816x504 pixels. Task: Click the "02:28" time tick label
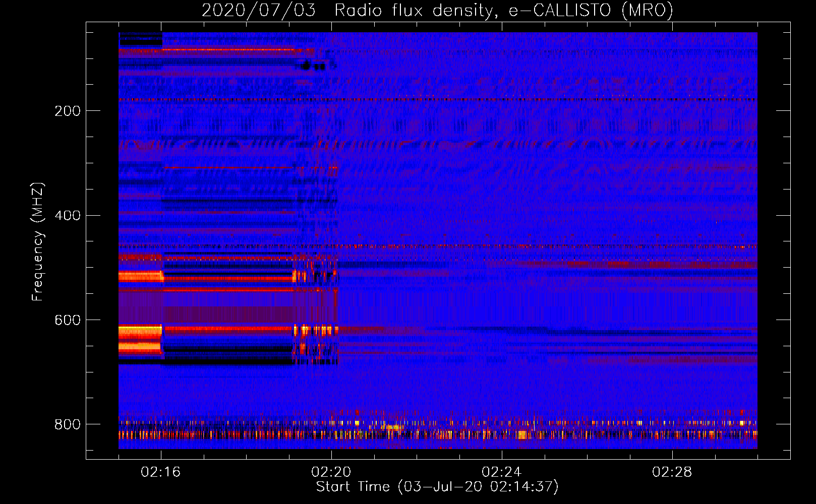[x=672, y=472]
